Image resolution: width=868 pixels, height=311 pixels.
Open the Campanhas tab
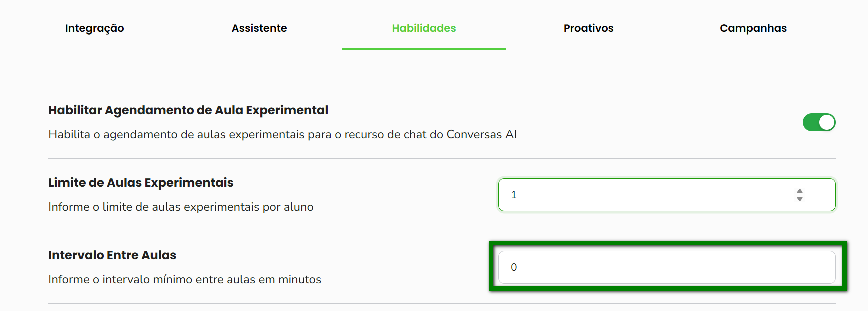click(x=753, y=28)
